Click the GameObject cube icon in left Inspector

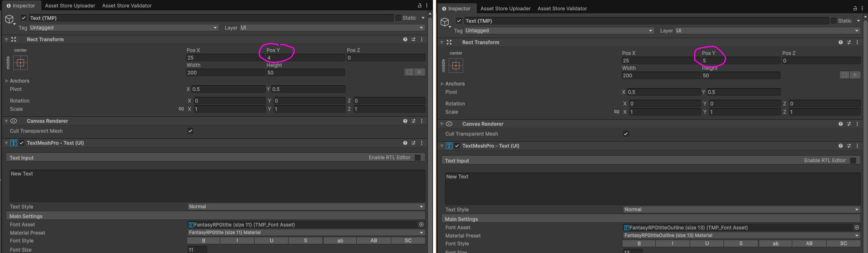coord(9,19)
